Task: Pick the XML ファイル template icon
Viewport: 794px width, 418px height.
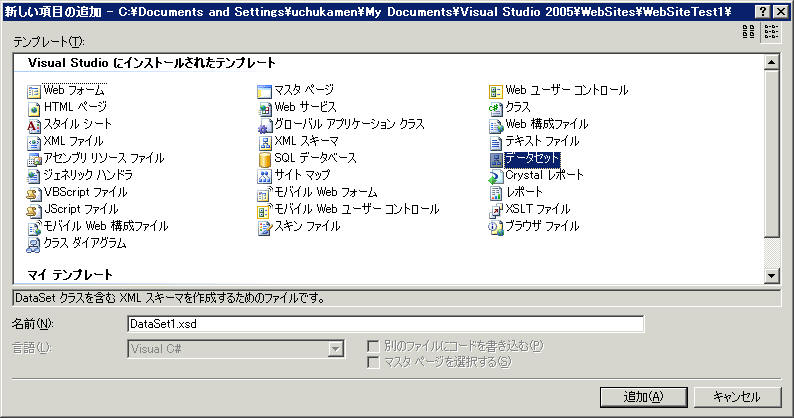Action: click(x=33, y=142)
